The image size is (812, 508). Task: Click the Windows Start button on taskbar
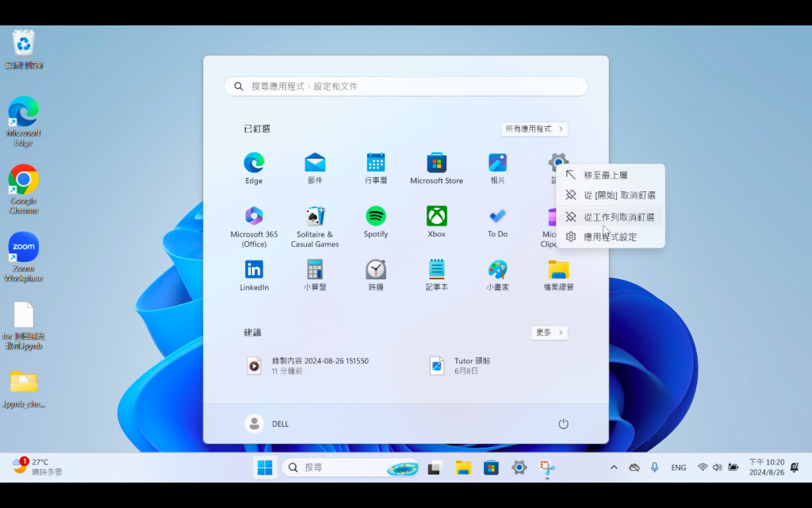[265, 468]
